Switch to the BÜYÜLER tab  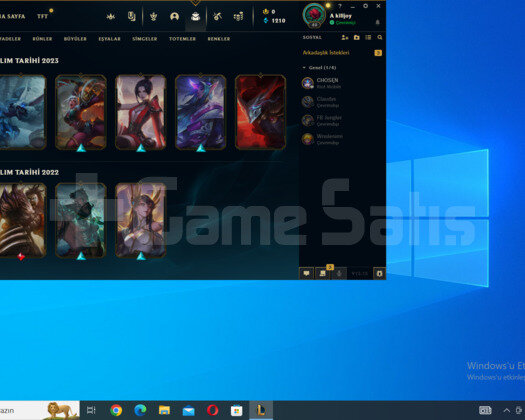(75, 39)
